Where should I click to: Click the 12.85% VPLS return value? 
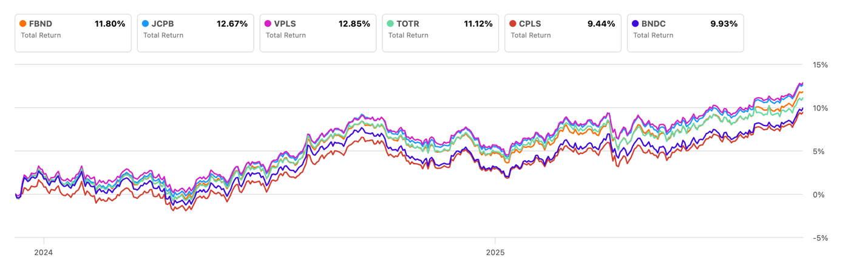click(x=354, y=24)
